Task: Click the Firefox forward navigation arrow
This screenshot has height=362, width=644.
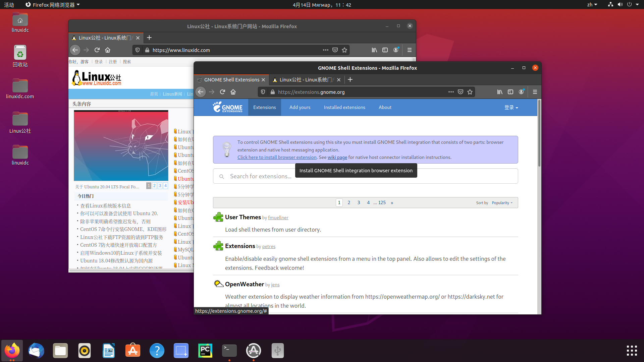Action: click(x=211, y=92)
